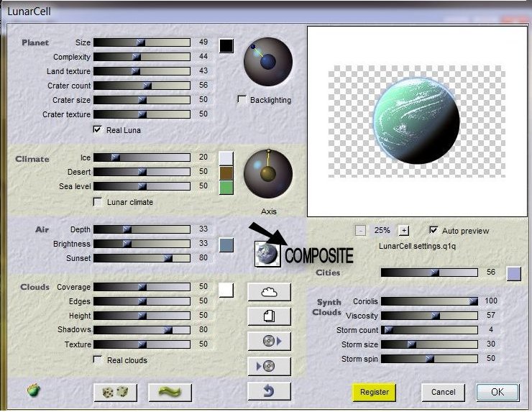Click the Clouds Texture slider
The width and height of the screenshot is (532, 412).
click(x=142, y=344)
